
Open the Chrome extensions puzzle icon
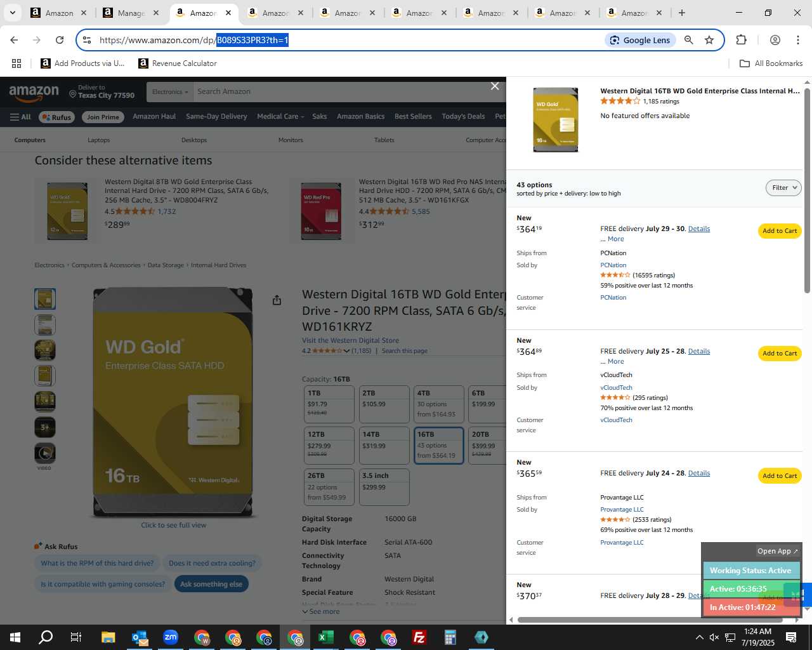pos(741,40)
